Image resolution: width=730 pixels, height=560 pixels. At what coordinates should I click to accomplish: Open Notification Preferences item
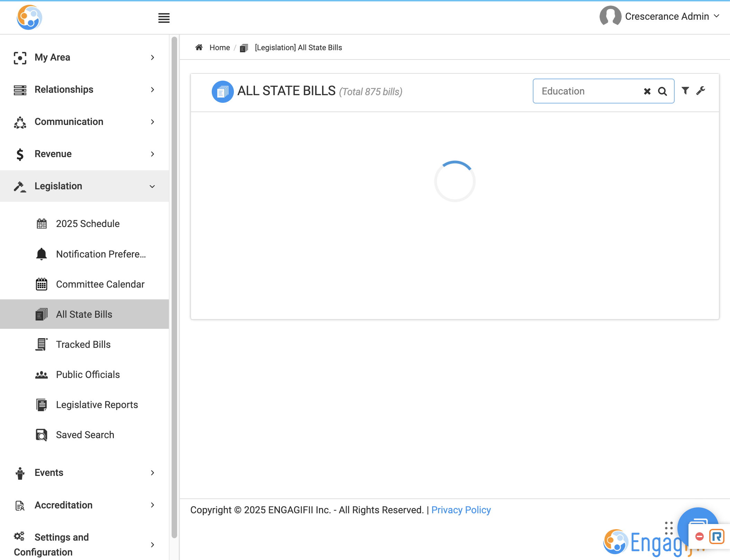click(84, 254)
